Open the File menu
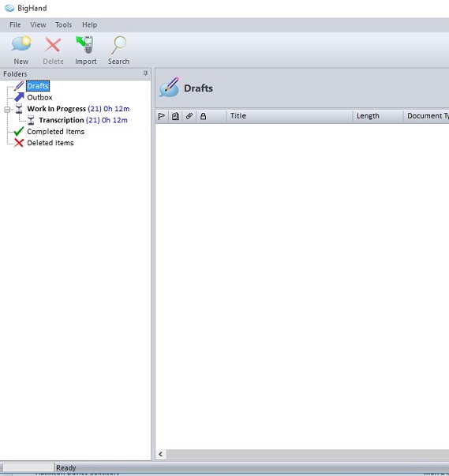 point(15,25)
